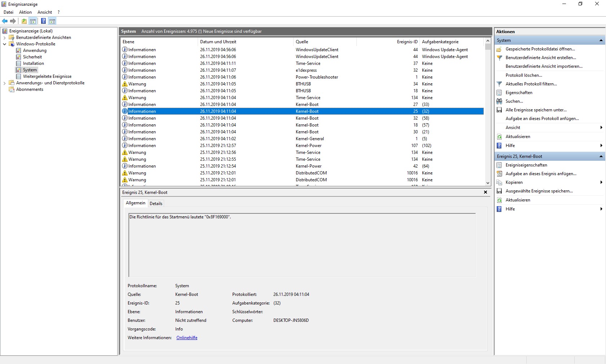Click the Anwendung log icon in the tree
This screenshot has height=364, width=606.
(x=19, y=50)
